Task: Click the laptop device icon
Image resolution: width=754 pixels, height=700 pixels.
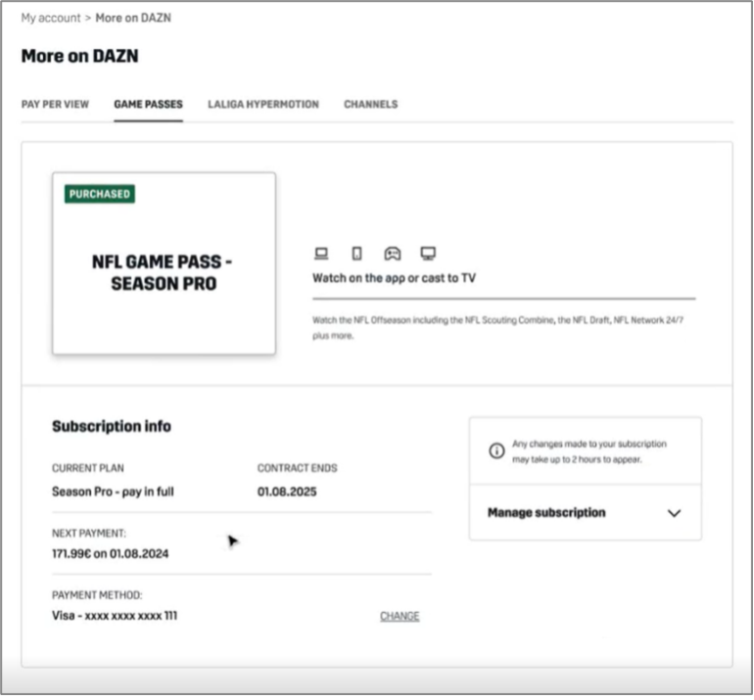Action: [x=321, y=254]
